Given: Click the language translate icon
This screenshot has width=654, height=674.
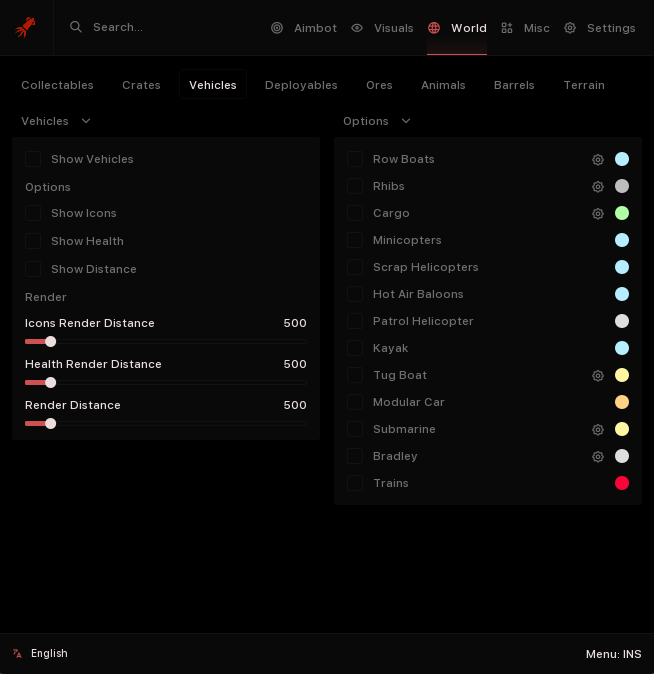Looking at the screenshot, I should [x=17, y=653].
